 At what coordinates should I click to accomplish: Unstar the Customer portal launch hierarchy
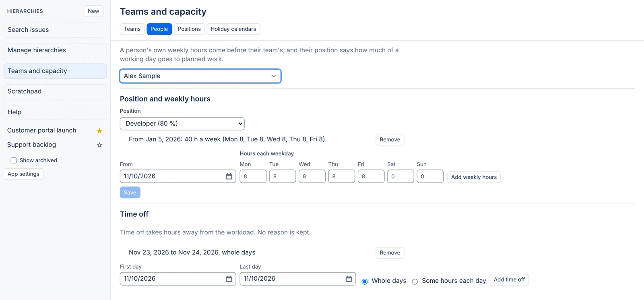[x=99, y=130]
